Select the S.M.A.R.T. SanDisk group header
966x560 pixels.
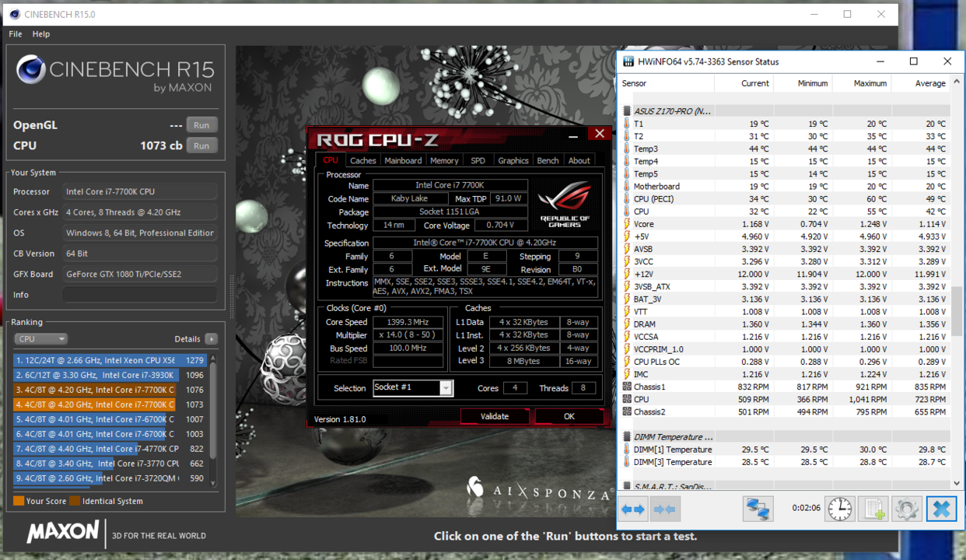coord(785,487)
